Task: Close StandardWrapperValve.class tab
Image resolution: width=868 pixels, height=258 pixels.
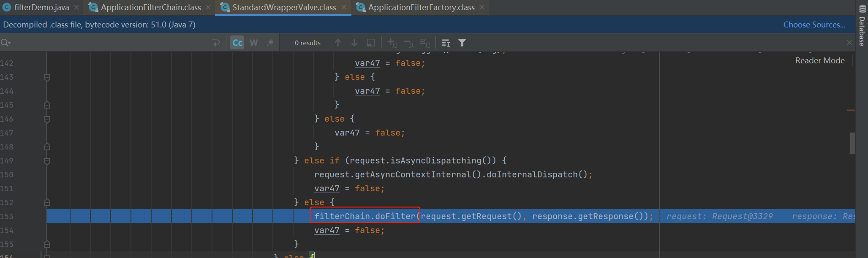Action: point(344,7)
